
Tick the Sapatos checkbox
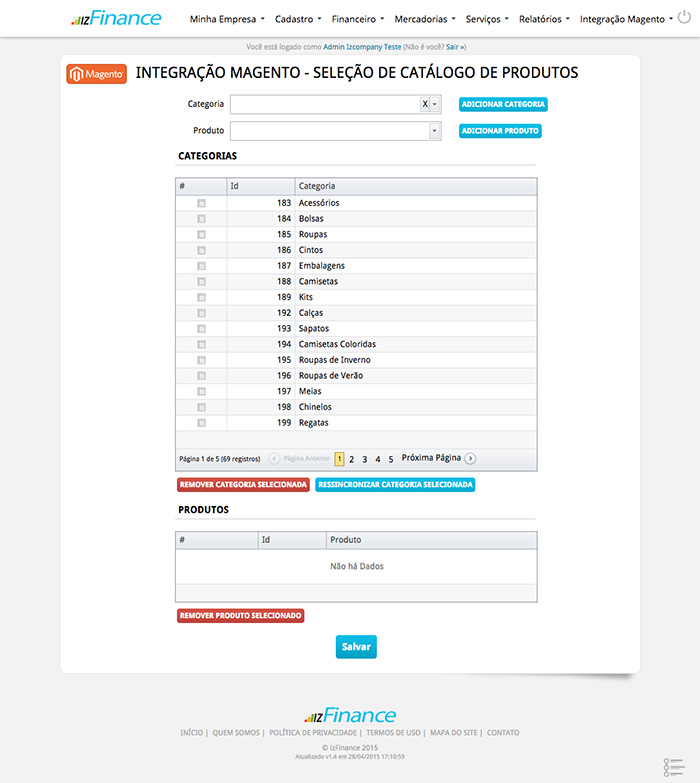201,329
